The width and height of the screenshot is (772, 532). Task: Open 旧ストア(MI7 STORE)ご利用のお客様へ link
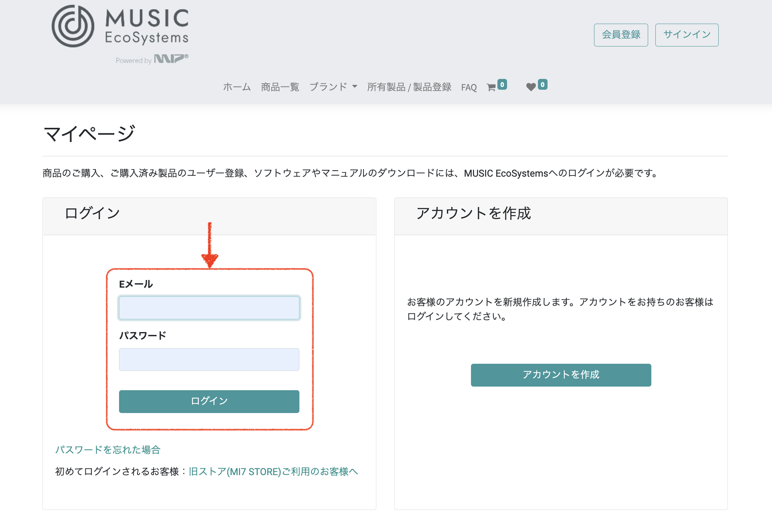273,472
